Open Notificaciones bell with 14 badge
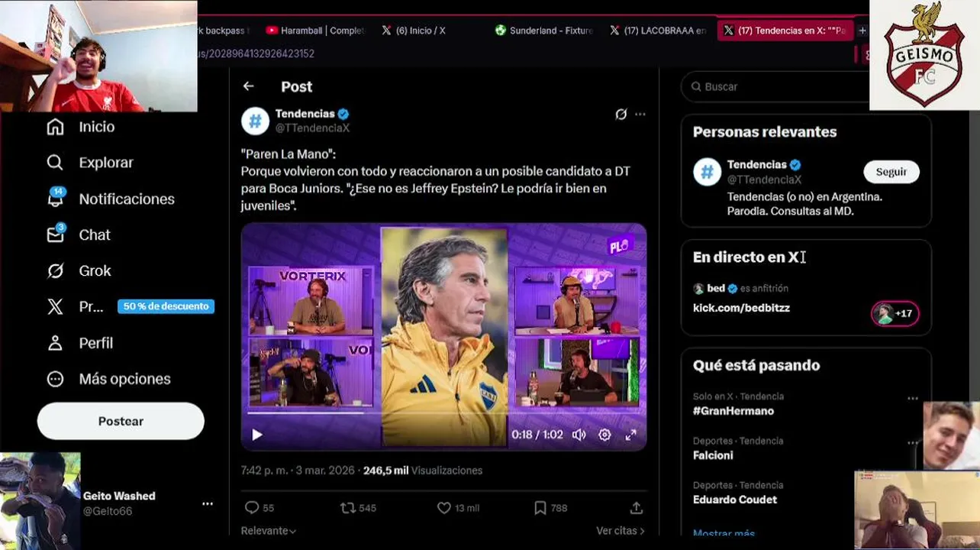Image resolution: width=980 pixels, height=550 pixels. pos(110,199)
